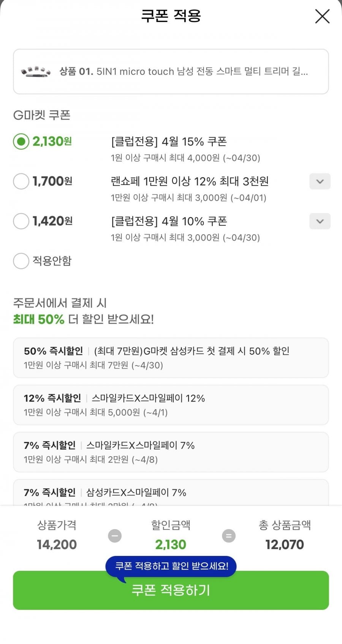Open the 삼성카드 첫 결제 50% 즉시할인 card

pyautogui.click(x=171, y=357)
